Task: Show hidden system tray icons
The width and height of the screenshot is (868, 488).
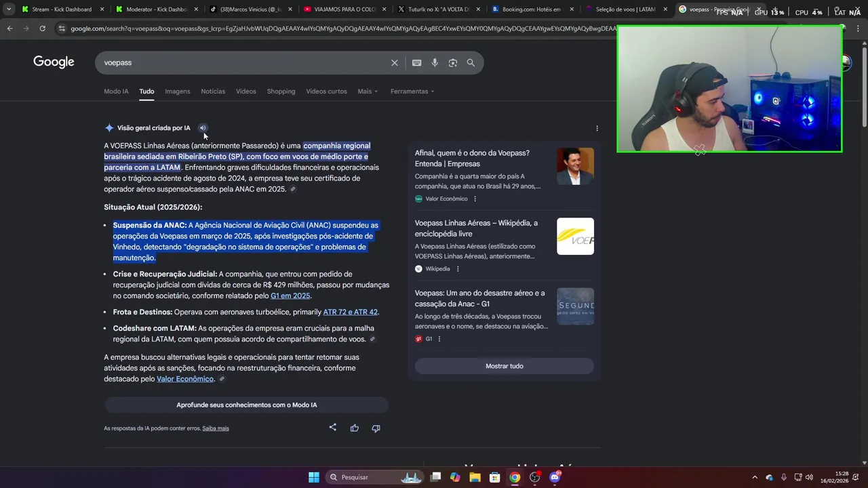Action: point(755,477)
